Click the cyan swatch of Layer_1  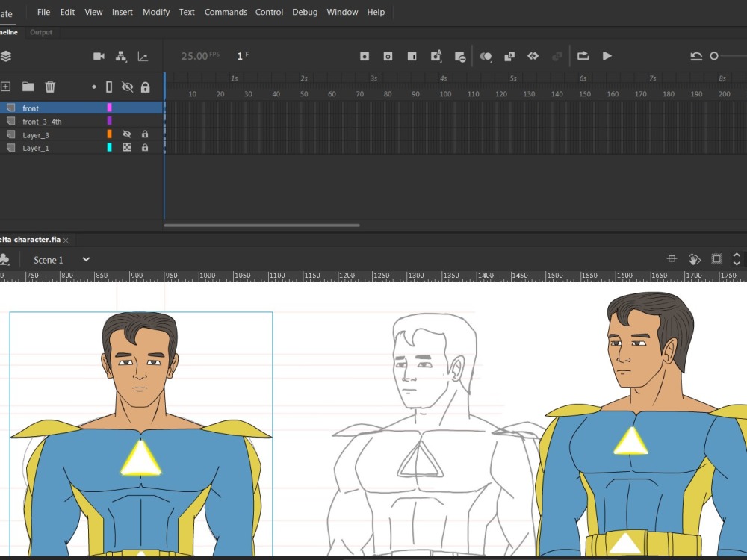click(109, 148)
